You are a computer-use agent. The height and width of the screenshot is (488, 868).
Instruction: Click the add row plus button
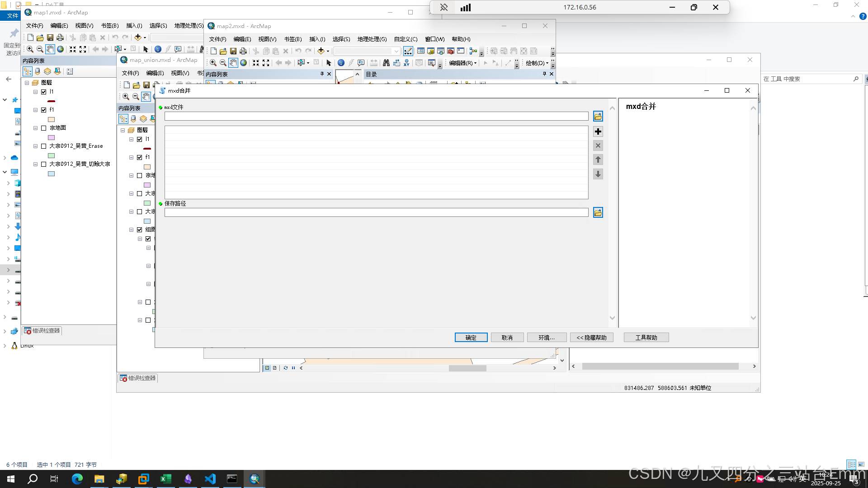[x=598, y=131]
